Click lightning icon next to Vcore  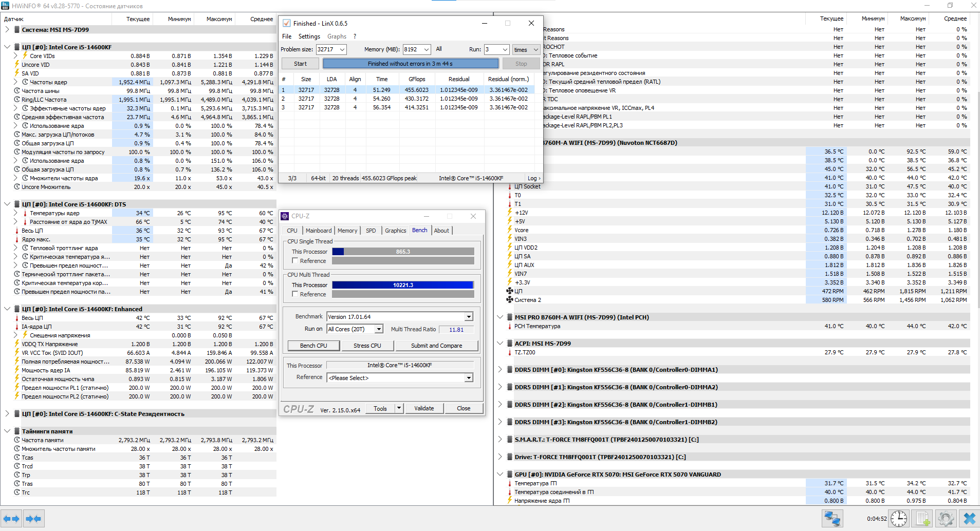pos(510,230)
